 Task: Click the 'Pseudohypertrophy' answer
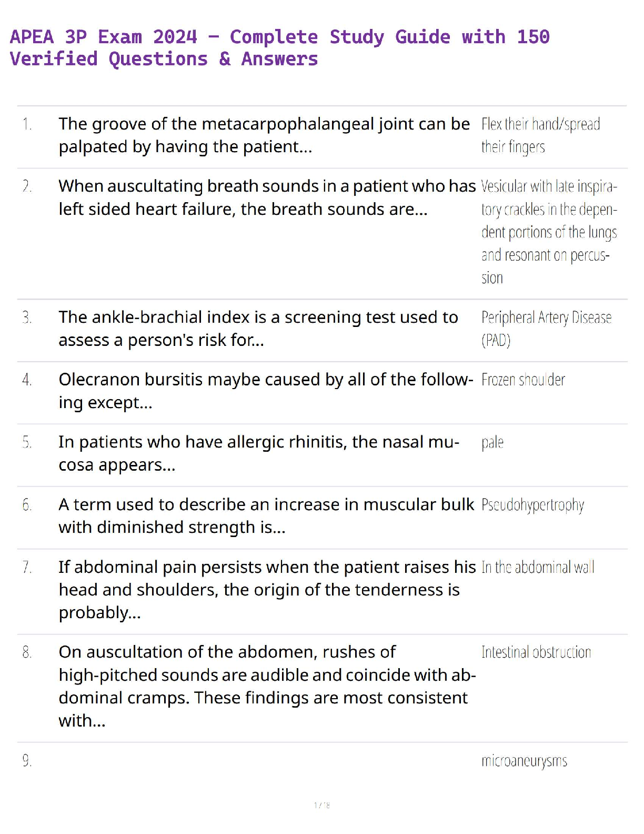coord(532,505)
